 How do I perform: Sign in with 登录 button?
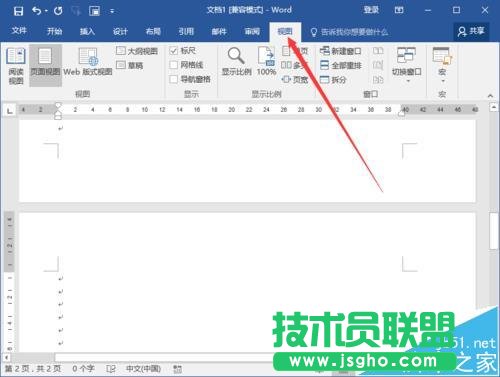pyautogui.click(x=371, y=10)
